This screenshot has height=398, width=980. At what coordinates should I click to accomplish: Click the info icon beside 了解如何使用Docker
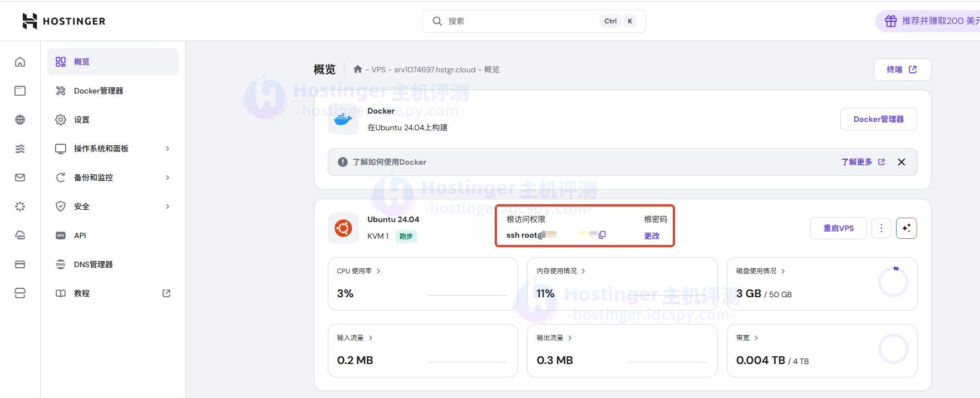[x=343, y=162]
